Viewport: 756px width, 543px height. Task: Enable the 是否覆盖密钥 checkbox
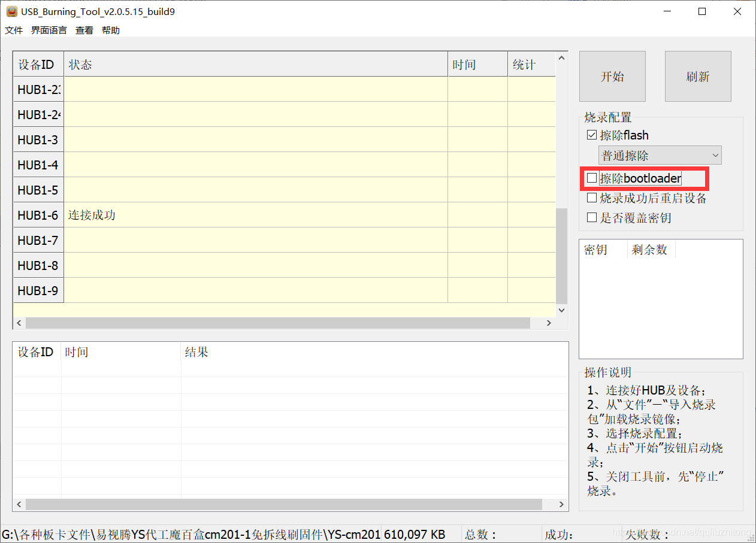[591, 217]
